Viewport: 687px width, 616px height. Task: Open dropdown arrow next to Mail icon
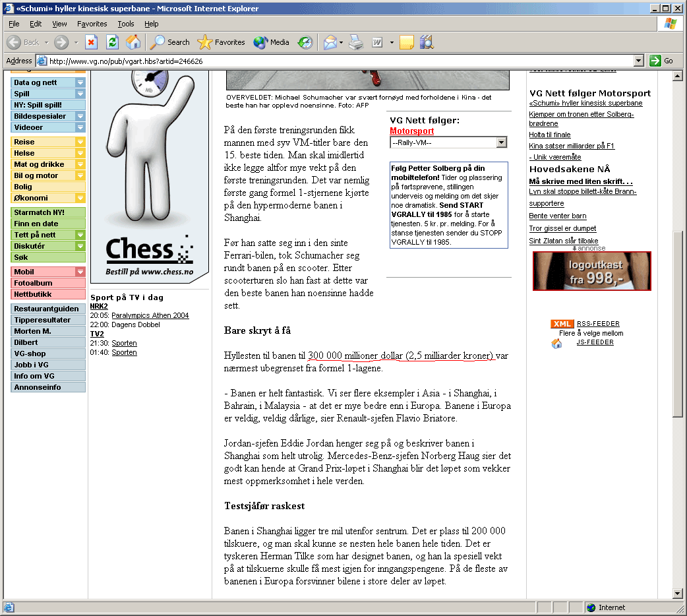(x=342, y=42)
